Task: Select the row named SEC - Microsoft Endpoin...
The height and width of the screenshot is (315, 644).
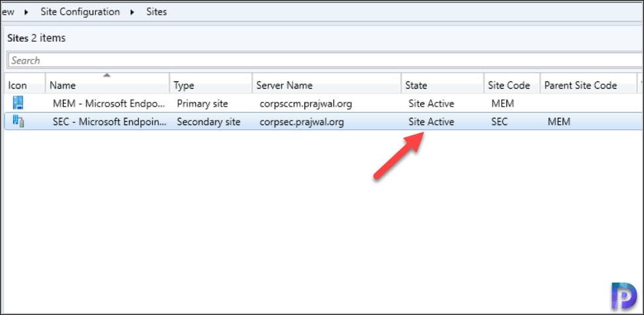Action: click(x=322, y=122)
